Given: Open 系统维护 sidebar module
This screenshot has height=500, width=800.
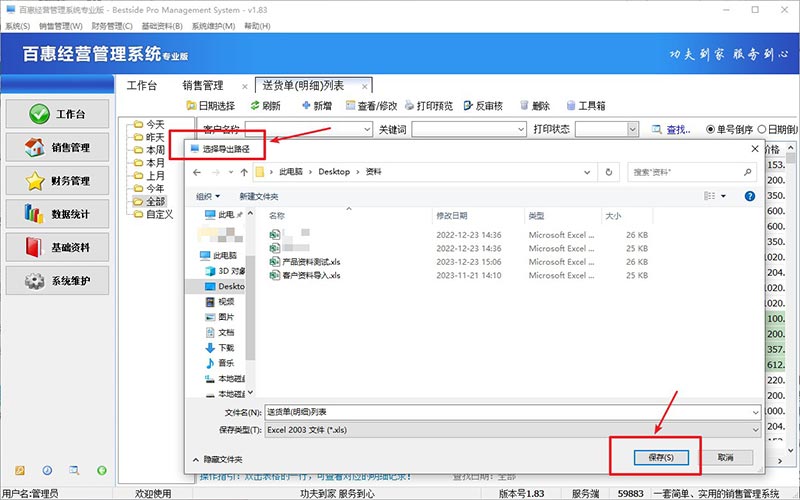Looking at the screenshot, I should [57, 281].
